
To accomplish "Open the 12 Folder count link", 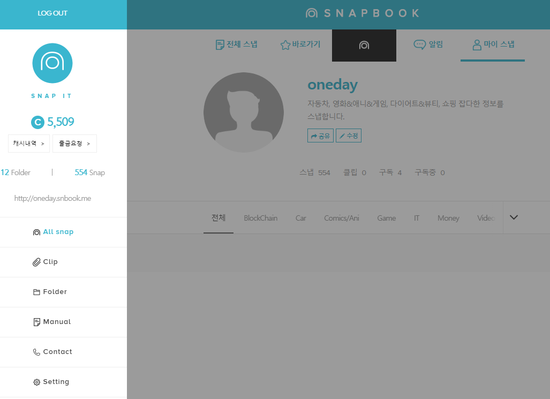I will [x=15, y=173].
